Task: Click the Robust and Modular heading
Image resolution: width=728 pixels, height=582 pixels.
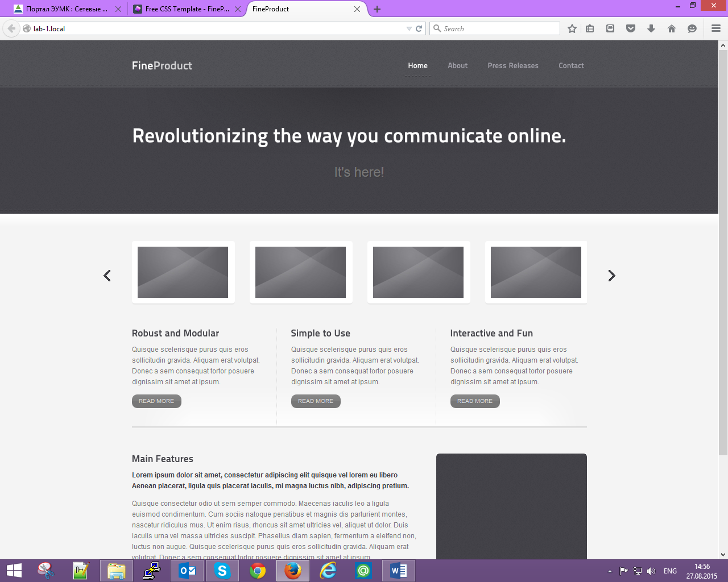Action: 175,333
